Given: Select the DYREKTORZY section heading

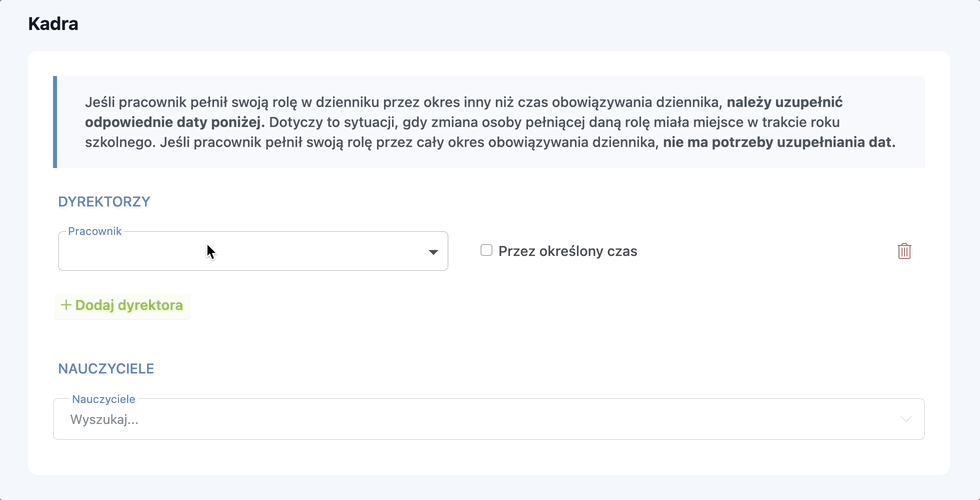Looking at the screenshot, I should [104, 201].
